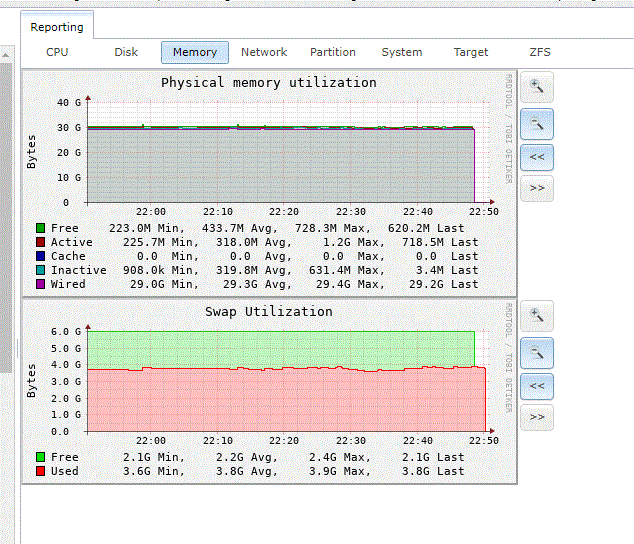Click the Swap Utilization graph plot area
634x544 pixels.
pos(289,381)
